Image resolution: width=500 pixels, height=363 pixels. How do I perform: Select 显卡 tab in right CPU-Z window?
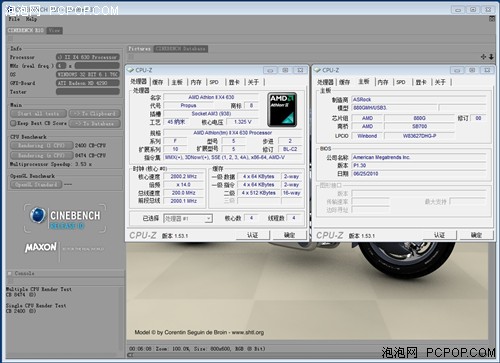coord(421,82)
